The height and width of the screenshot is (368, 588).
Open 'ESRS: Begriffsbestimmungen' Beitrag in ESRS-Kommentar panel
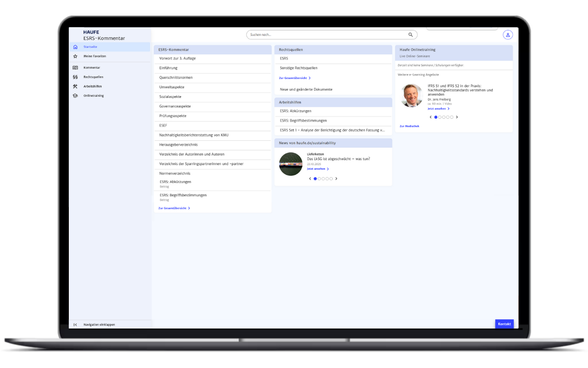213,197
